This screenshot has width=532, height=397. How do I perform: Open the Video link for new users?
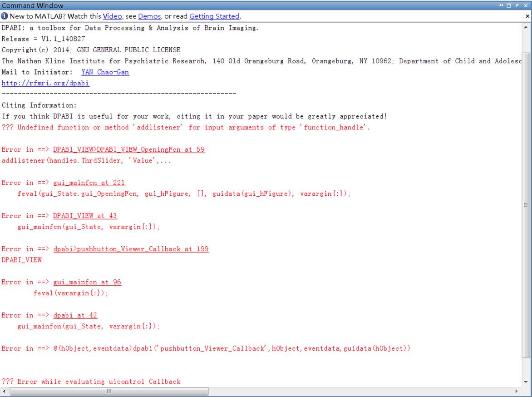[x=112, y=16]
